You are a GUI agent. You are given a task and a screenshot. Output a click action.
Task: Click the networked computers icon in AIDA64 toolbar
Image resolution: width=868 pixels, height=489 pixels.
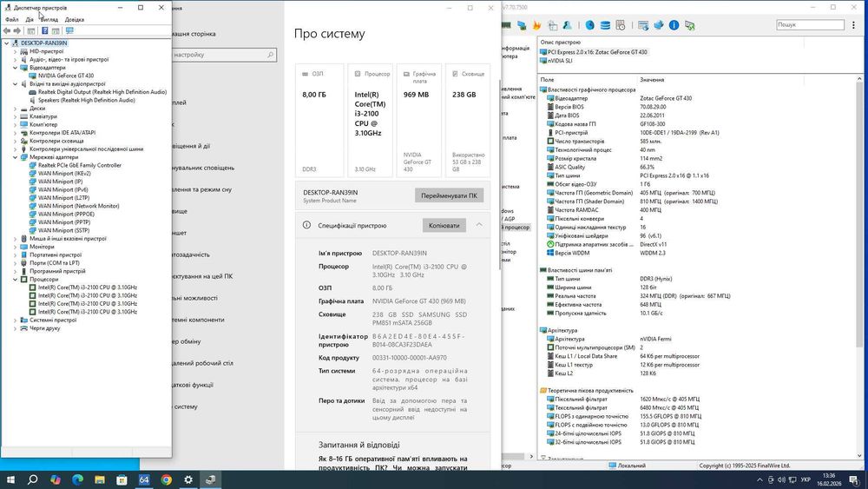point(522,25)
